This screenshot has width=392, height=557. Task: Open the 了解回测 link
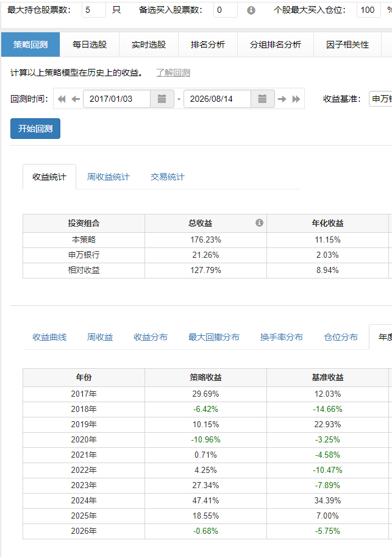(173, 73)
